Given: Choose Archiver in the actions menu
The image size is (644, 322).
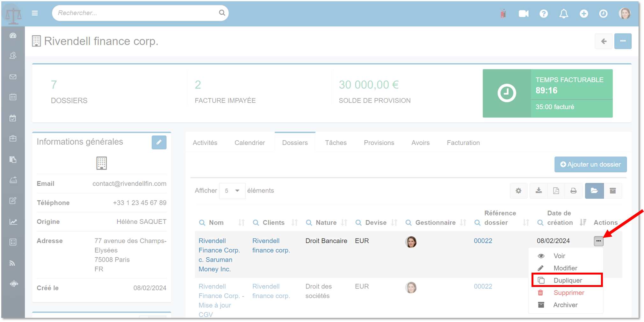Looking at the screenshot, I should click(565, 305).
